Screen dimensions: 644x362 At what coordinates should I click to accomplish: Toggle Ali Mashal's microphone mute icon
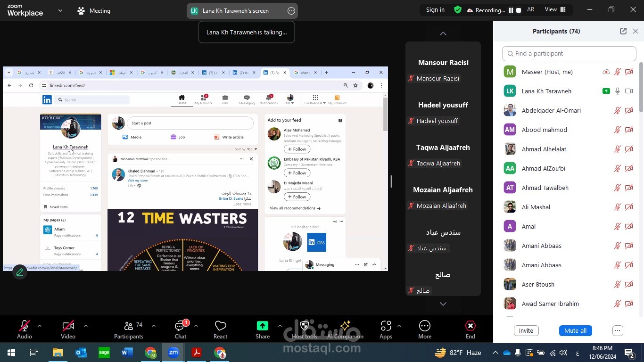pyautogui.click(x=617, y=207)
